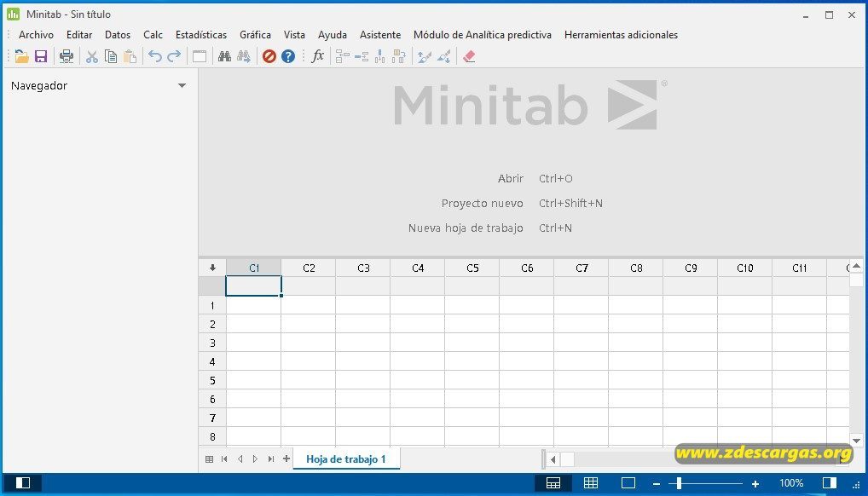Click the zoom slider handle

pyautogui.click(x=679, y=483)
